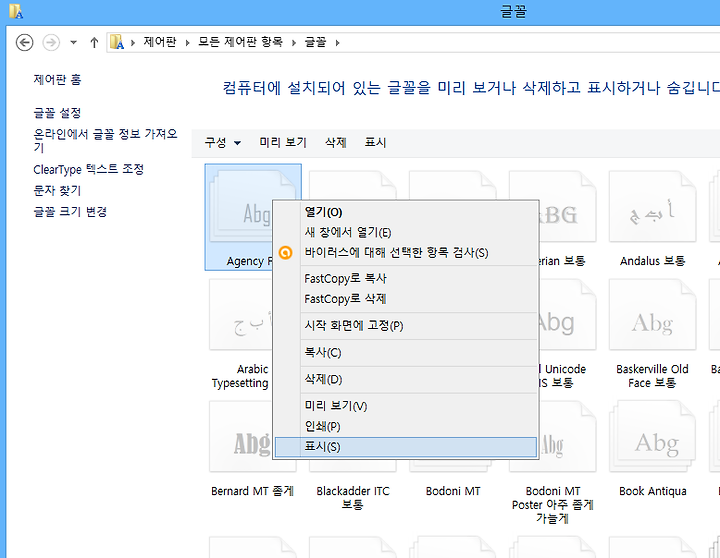Choose 새 창에서 열기(E) menu entry
This screenshot has width=720, height=558.
tap(406, 232)
